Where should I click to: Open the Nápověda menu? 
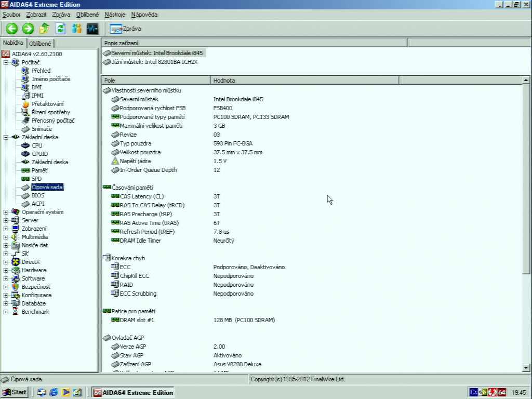[x=144, y=15]
